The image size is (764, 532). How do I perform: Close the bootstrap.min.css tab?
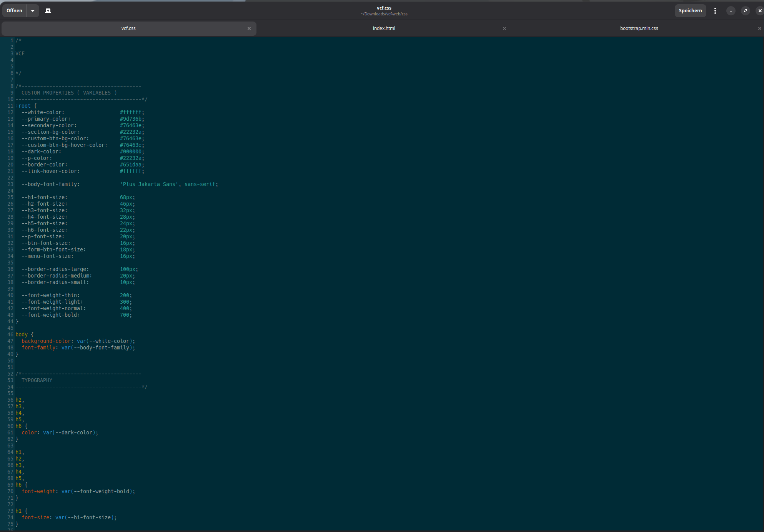tap(759, 28)
